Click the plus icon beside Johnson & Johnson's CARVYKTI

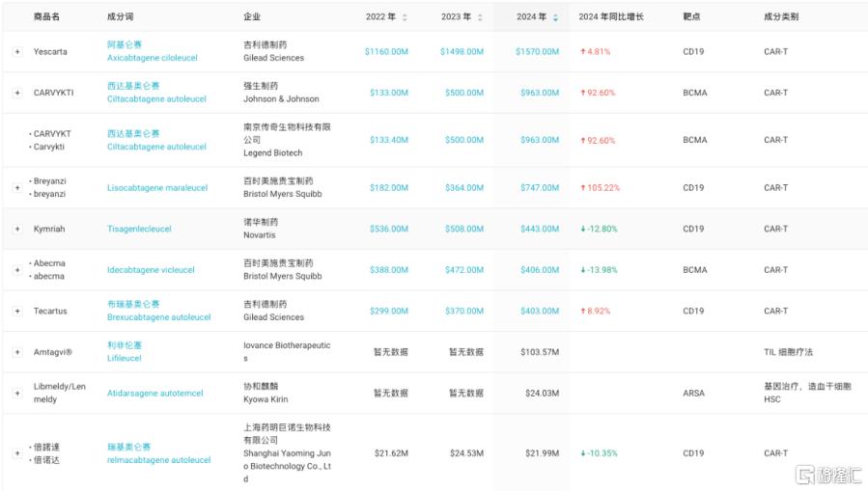tap(17, 93)
